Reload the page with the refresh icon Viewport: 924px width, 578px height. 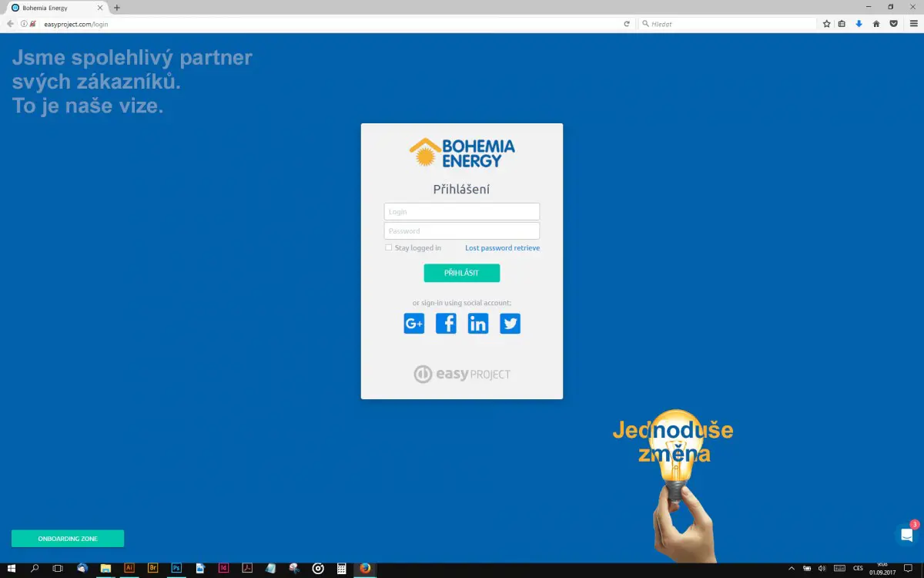[627, 24]
